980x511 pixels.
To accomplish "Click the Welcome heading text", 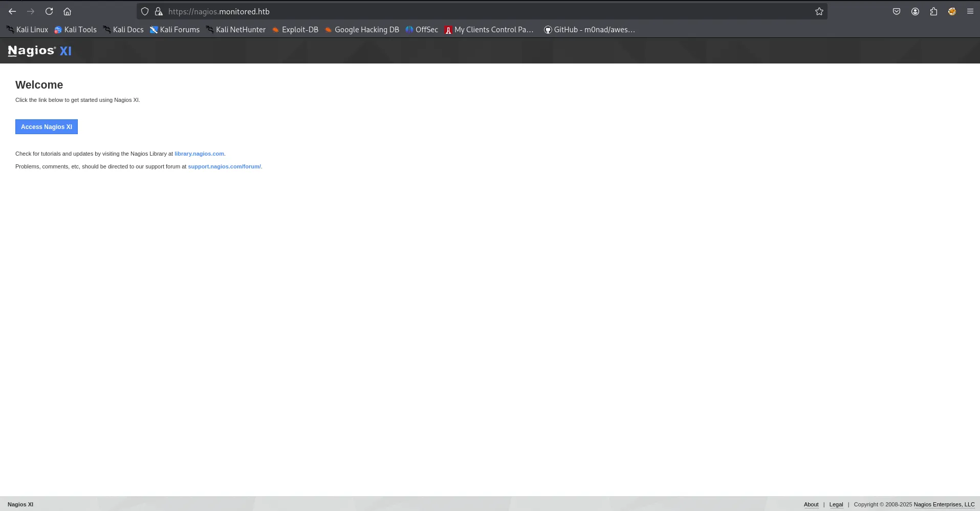I will pyautogui.click(x=39, y=85).
